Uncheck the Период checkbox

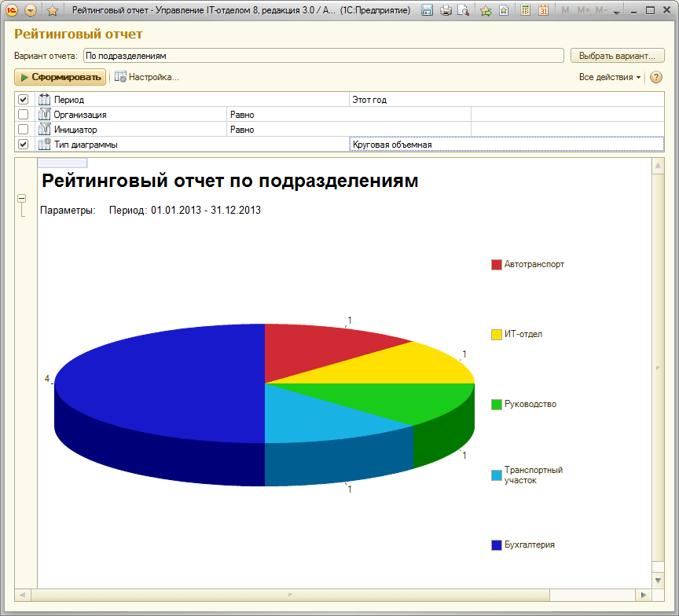tap(24, 100)
